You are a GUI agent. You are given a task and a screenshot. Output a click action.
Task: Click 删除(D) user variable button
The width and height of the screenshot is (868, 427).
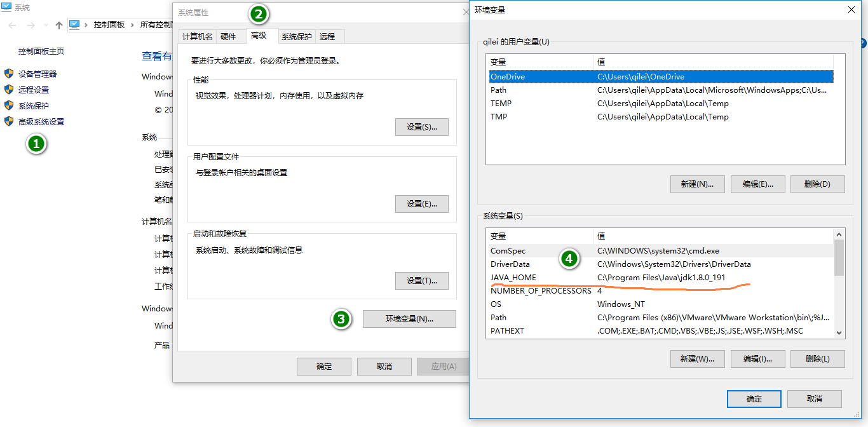pyautogui.click(x=817, y=184)
